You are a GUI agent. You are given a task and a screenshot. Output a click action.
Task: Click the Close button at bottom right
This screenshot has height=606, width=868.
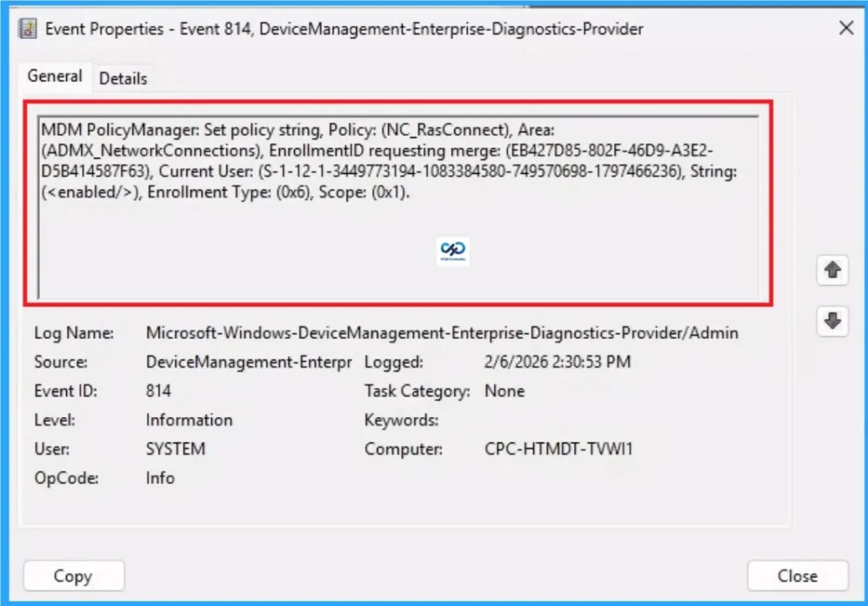pos(797,575)
